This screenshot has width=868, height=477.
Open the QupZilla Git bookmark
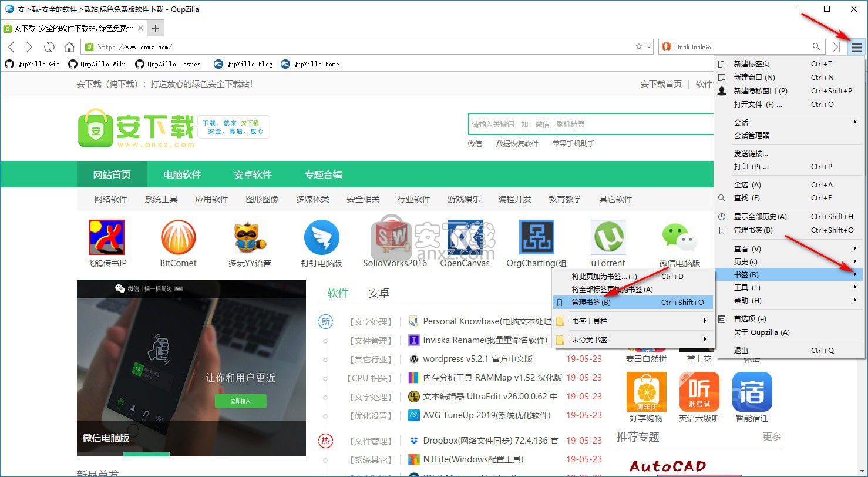tap(32, 64)
